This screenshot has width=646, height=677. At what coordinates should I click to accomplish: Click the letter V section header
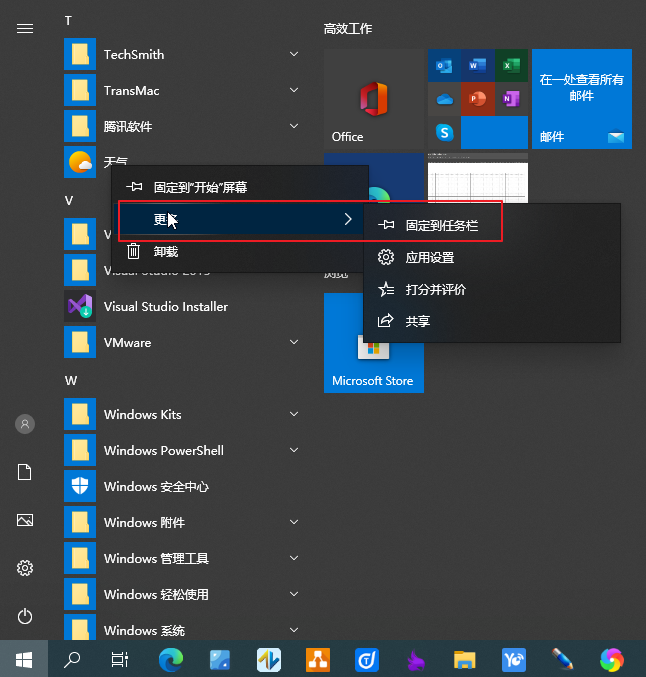coord(69,200)
